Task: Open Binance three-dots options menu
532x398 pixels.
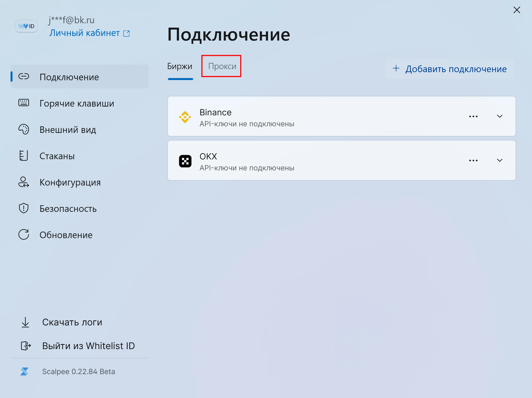Action: tap(473, 117)
